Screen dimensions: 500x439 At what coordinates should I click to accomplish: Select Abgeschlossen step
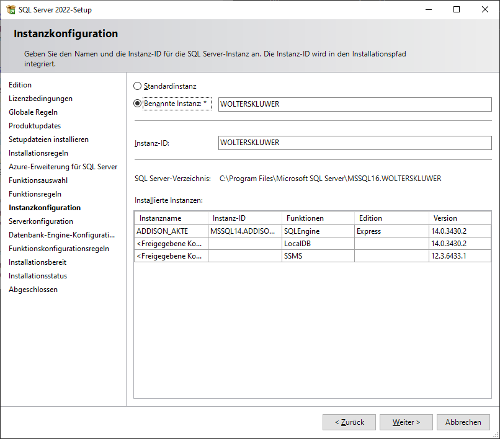33,289
